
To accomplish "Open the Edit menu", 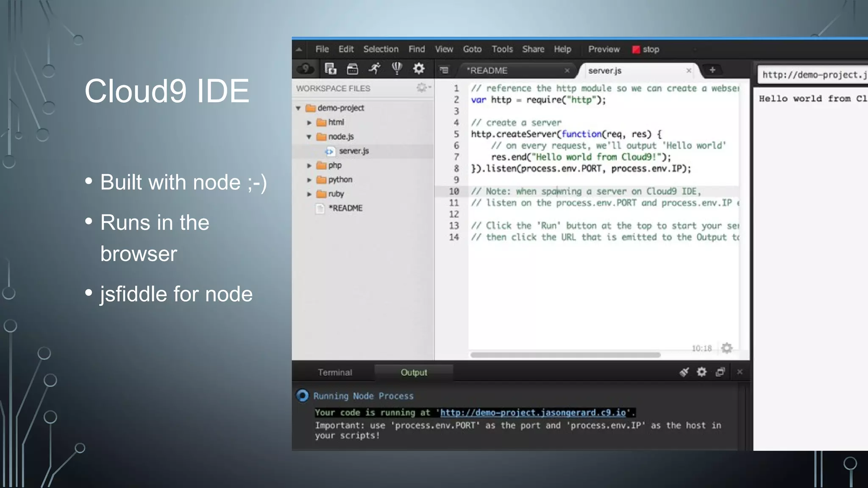I will pos(346,49).
